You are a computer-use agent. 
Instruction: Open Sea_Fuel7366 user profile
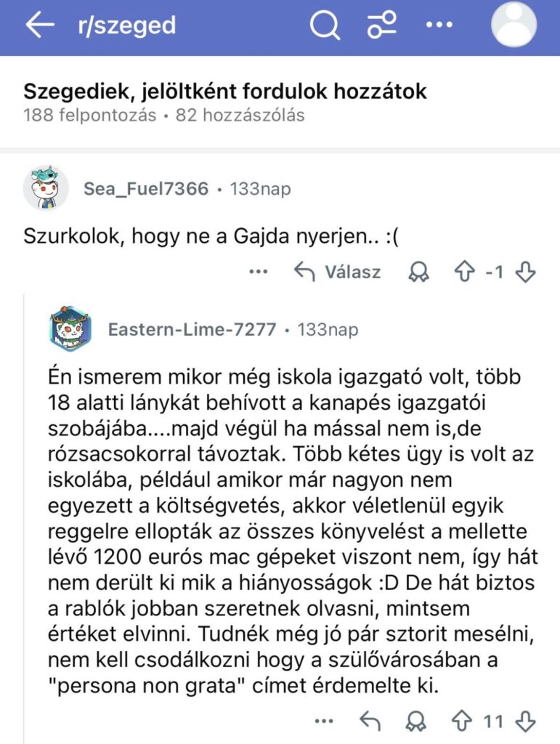pyautogui.click(x=146, y=190)
